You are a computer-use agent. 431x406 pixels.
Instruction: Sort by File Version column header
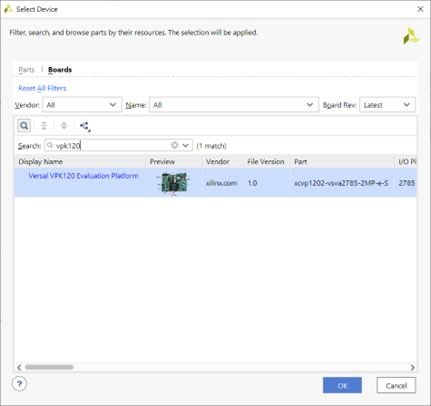[x=266, y=162]
